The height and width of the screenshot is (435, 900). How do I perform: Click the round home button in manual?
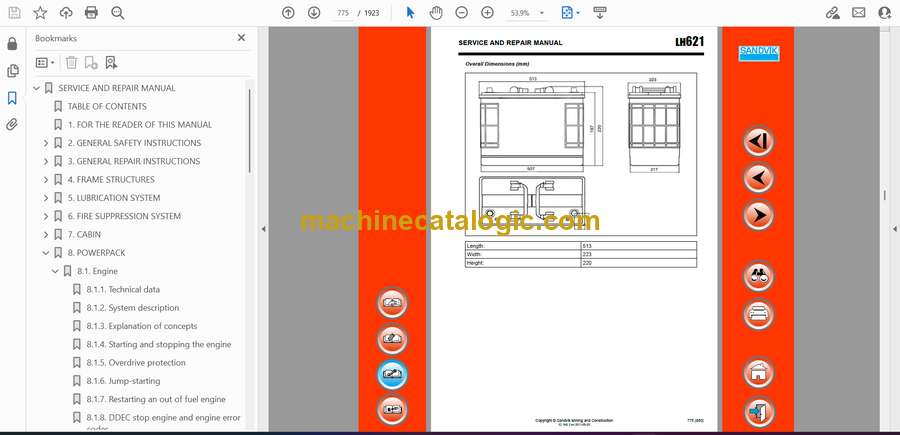tap(758, 372)
